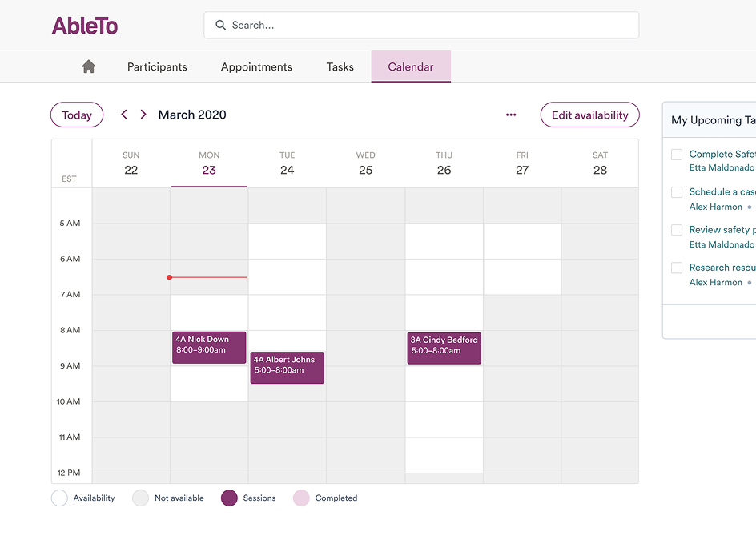Check the checkbox beside Schedule a case task
This screenshot has height=556, width=756.
point(677,192)
